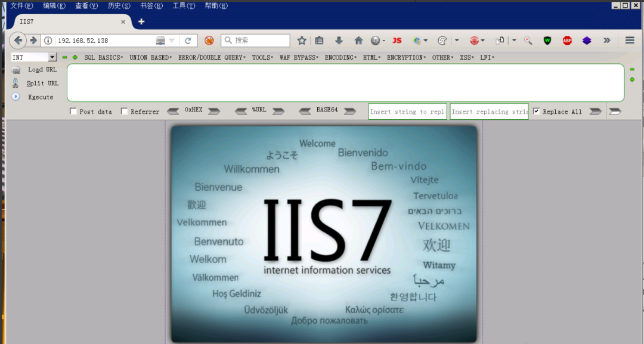This screenshot has height=344, width=644.
Task: Click the Adblock Plus ABP icon
Action: tap(567, 41)
